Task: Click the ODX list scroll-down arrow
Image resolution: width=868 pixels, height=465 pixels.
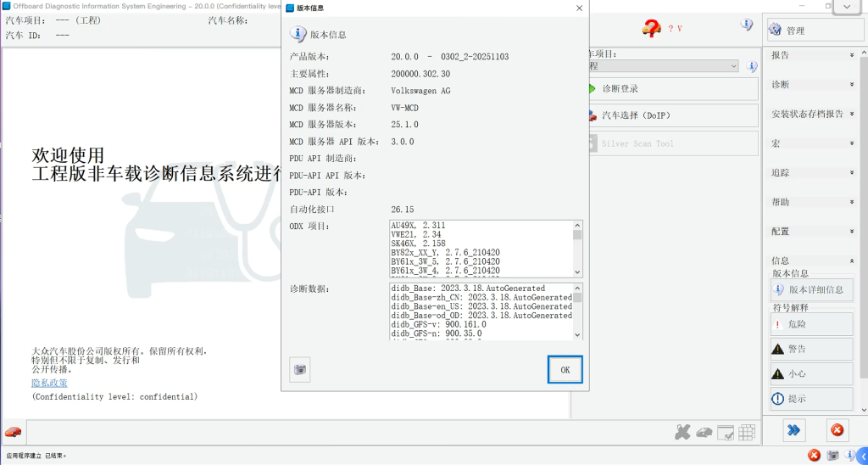Action: coord(577,272)
